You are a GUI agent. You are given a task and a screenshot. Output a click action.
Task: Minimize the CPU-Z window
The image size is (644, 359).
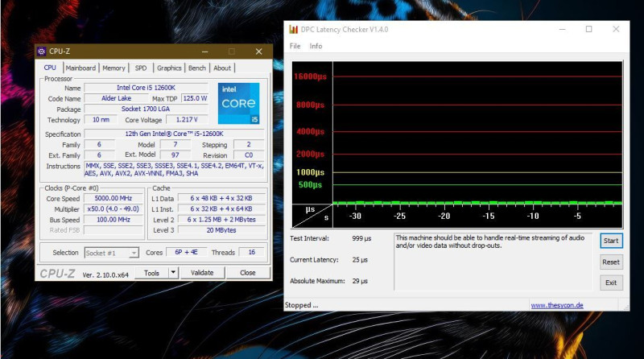(x=205, y=52)
